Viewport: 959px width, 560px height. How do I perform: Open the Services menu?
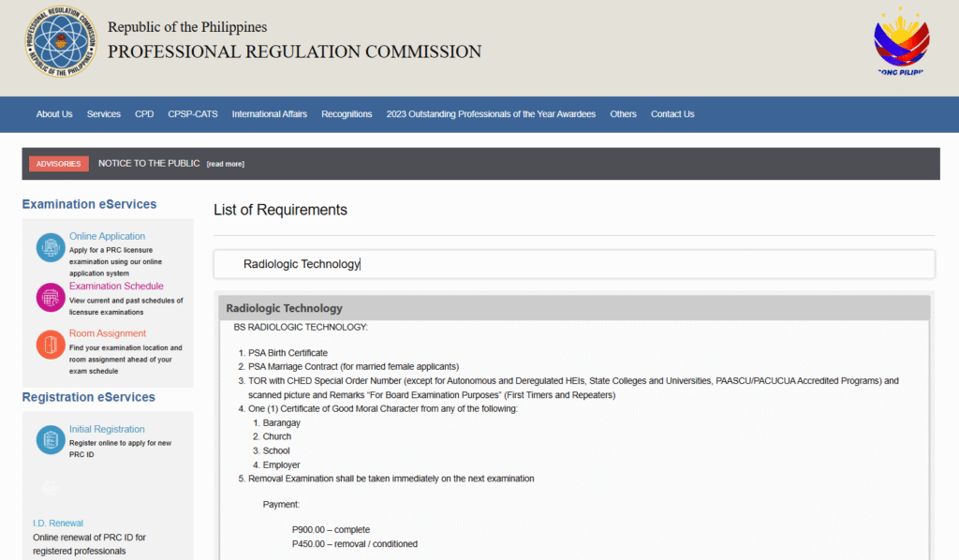point(103,113)
